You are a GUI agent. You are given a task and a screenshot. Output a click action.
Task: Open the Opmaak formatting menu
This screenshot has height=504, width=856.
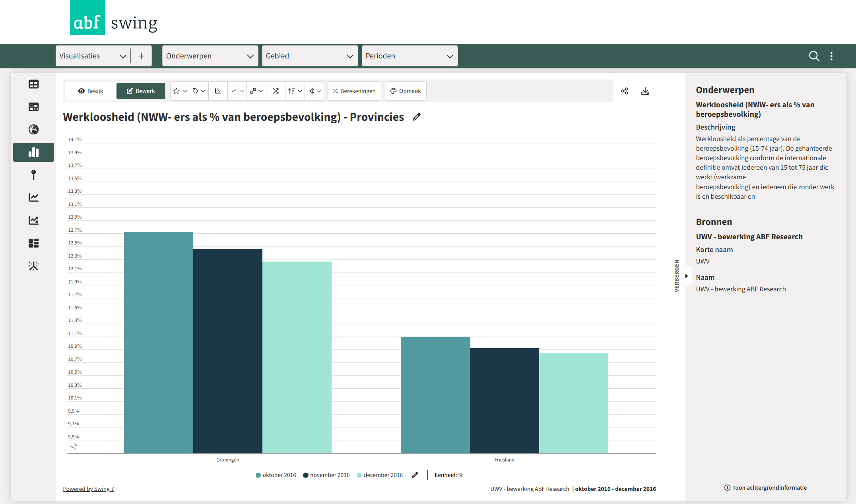406,91
